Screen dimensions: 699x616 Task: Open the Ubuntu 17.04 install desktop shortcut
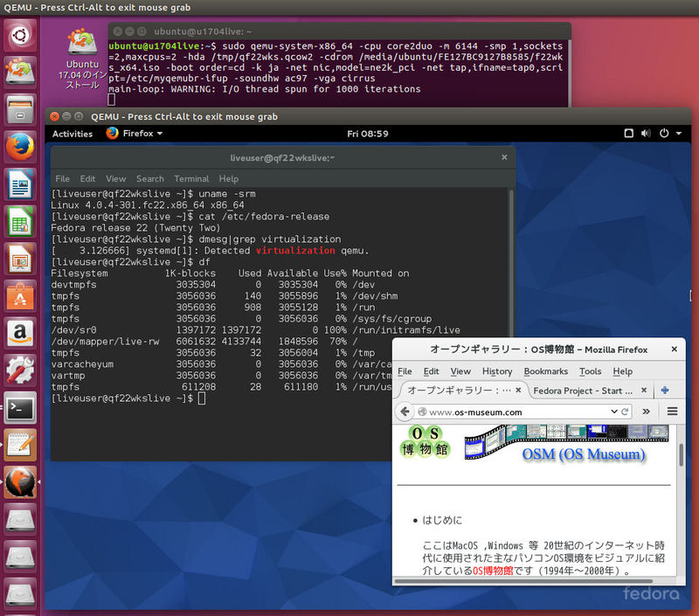point(82,59)
